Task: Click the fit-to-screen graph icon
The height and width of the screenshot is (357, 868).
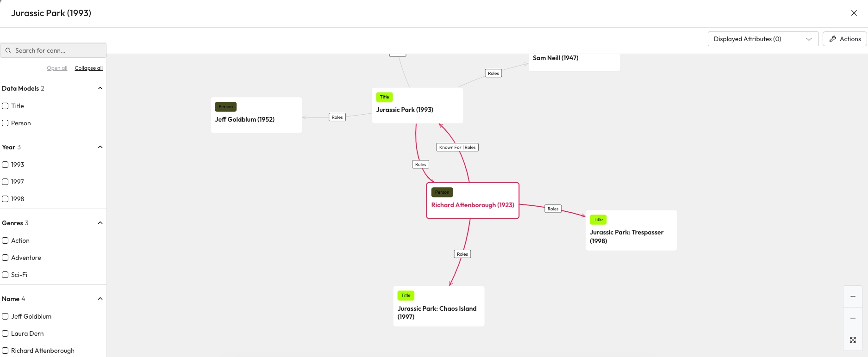Action: pos(853,340)
